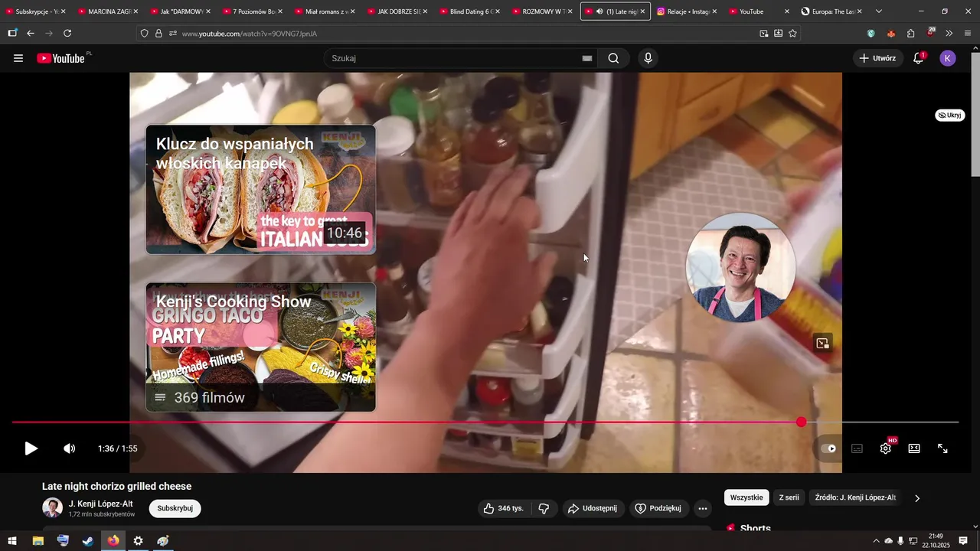Click the Utwórz create button

pyautogui.click(x=877, y=58)
